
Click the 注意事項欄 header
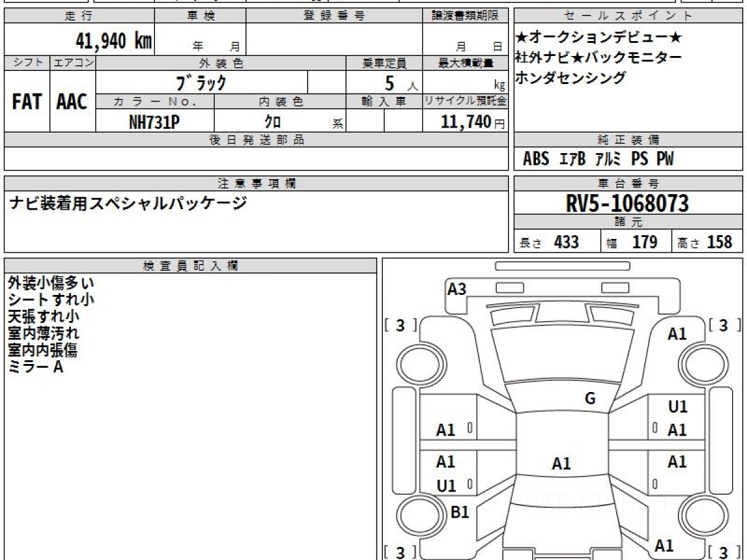(x=256, y=184)
